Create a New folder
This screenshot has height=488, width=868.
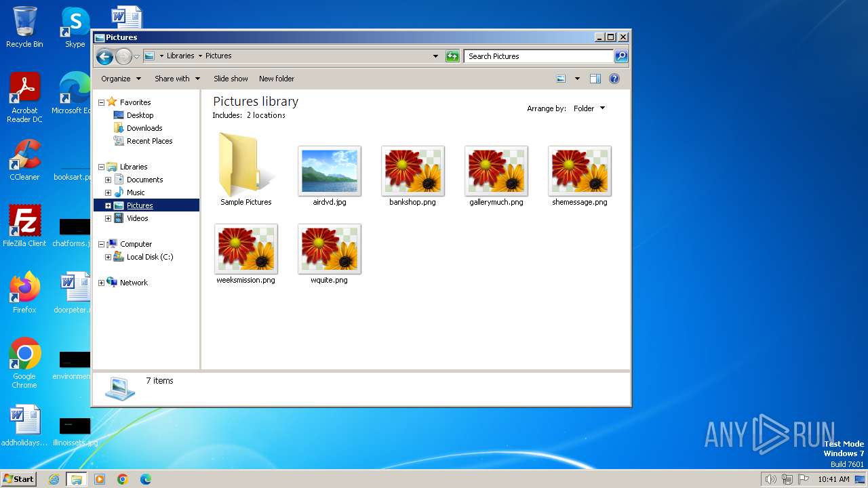coord(277,79)
